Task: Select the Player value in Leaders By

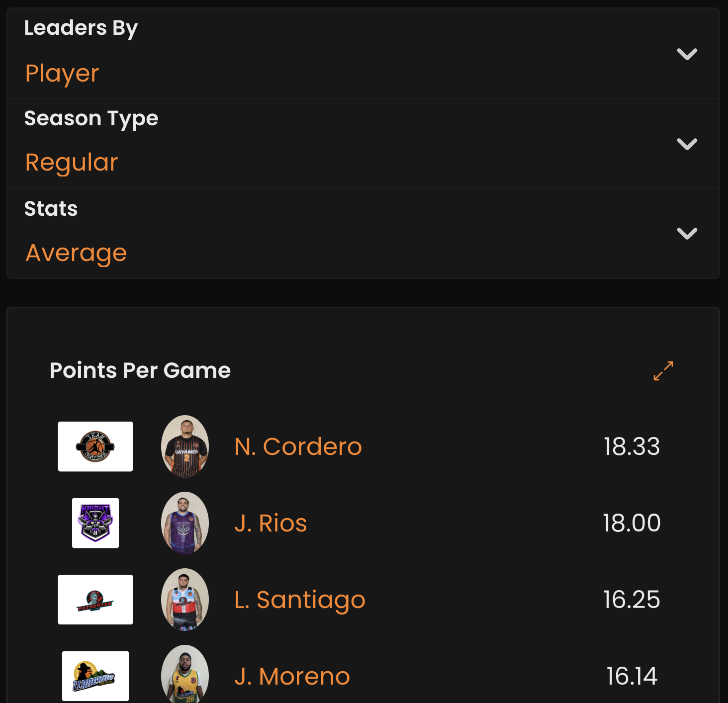Action: tap(62, 74)
